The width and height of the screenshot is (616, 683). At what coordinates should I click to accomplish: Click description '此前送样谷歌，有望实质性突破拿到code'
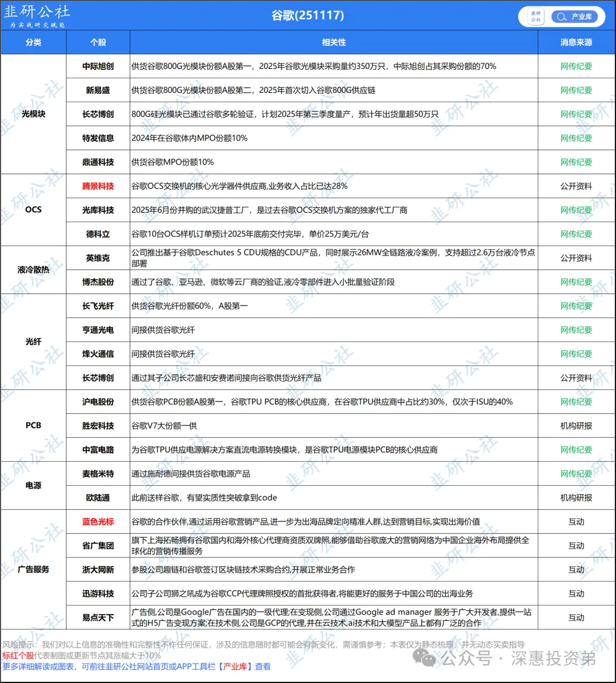pos(204,498)
